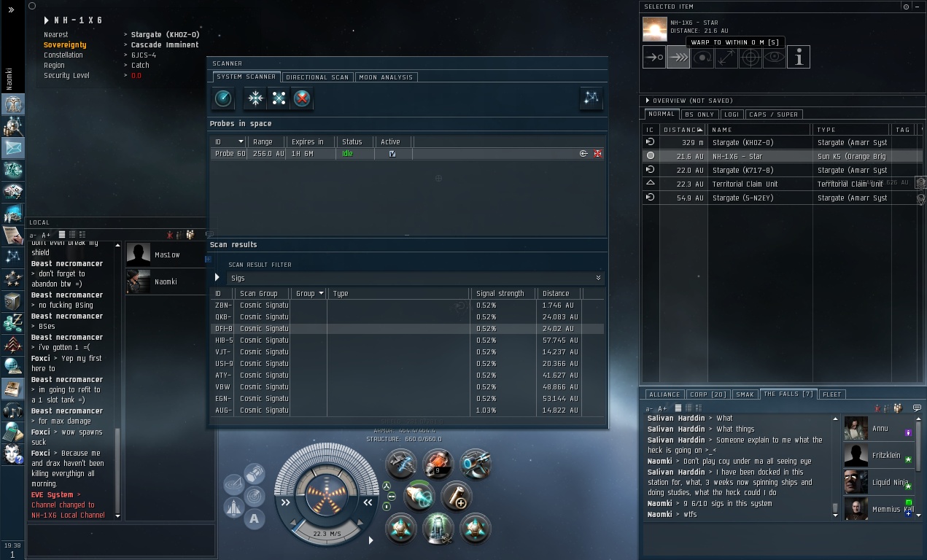The image size is (927, 560).
Task: Click the Local chat text input field
Action: 120,540
